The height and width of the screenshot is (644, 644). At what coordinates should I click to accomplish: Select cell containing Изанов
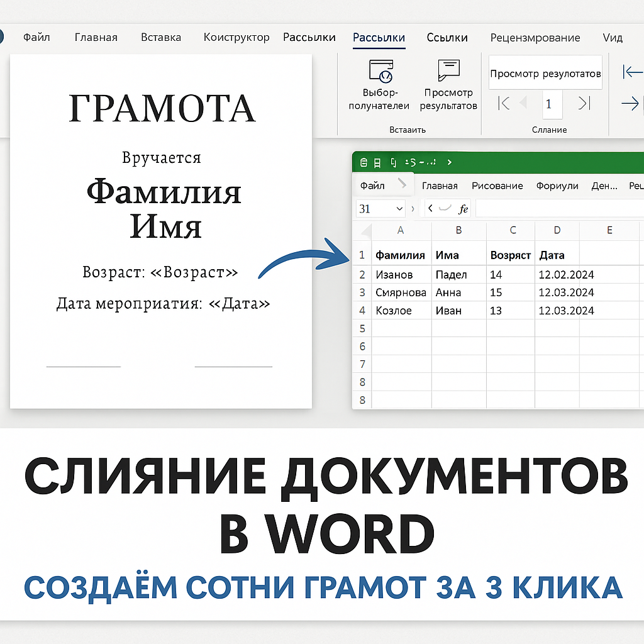click(402, 274)
